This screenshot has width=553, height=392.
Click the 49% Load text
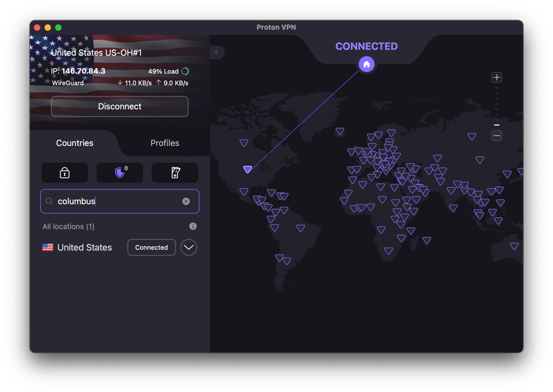pos(163,71)
